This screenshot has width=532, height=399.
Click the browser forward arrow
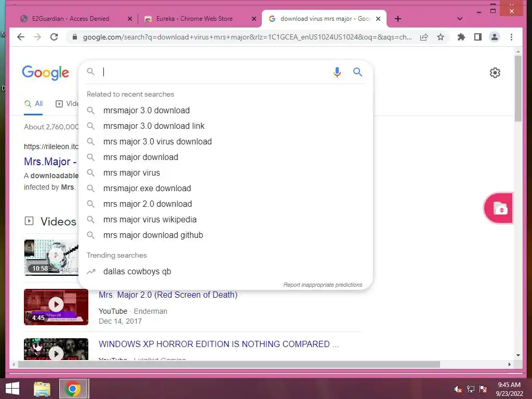point(37,37)
